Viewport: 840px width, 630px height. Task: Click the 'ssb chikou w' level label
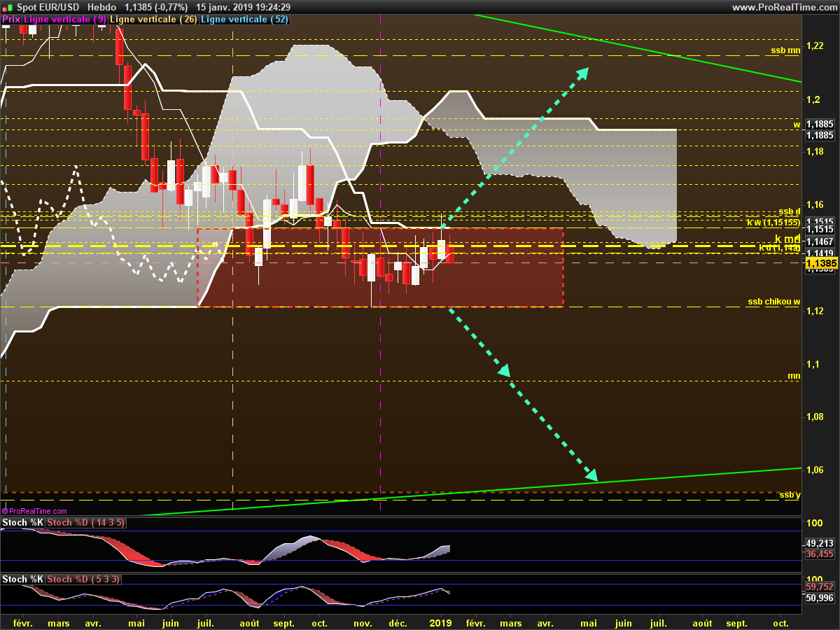click(773, 302)
